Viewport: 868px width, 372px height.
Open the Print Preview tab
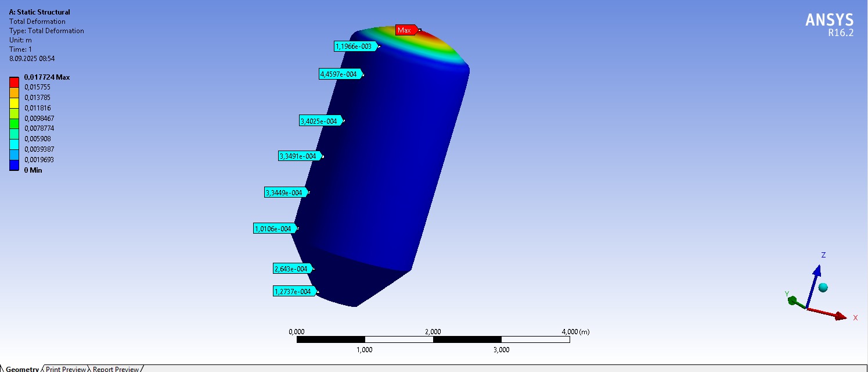65,369
